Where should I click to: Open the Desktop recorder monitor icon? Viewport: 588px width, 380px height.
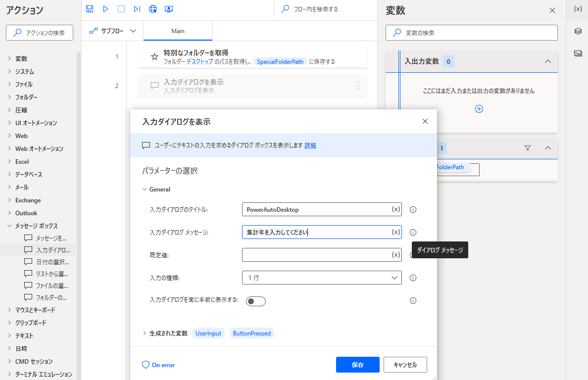169,9
